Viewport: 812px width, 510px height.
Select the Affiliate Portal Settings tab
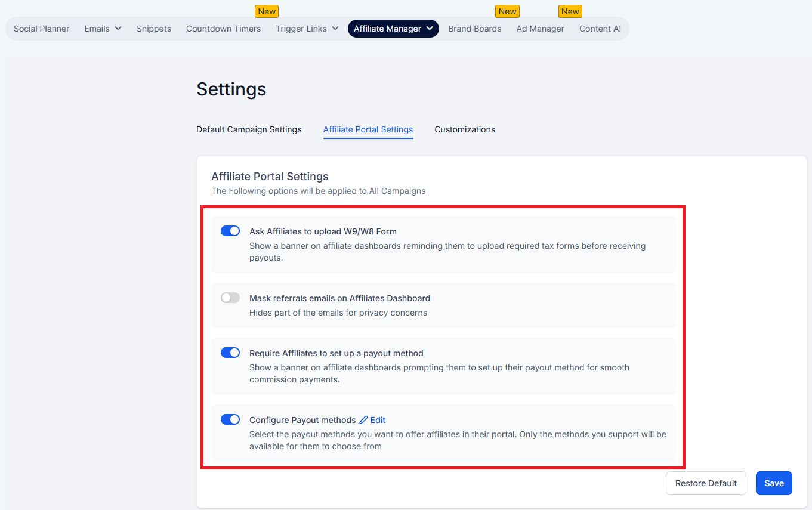[368, 129]
